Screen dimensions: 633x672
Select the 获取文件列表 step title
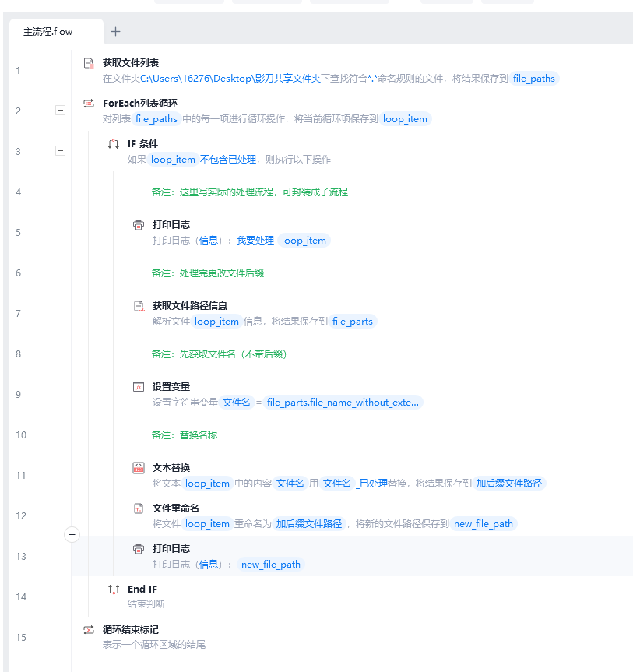(x=131, y=63)
